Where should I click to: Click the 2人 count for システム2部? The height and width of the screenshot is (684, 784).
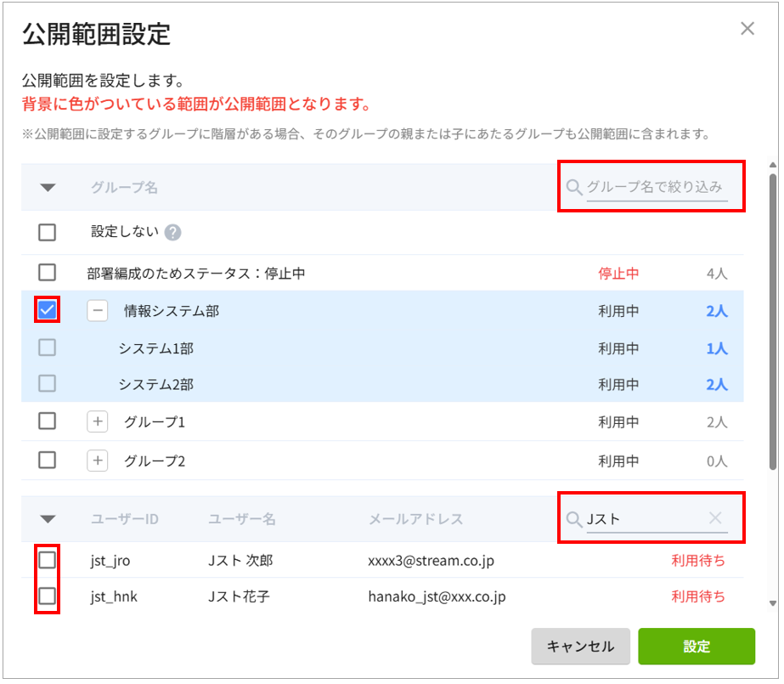pos(717,385)
